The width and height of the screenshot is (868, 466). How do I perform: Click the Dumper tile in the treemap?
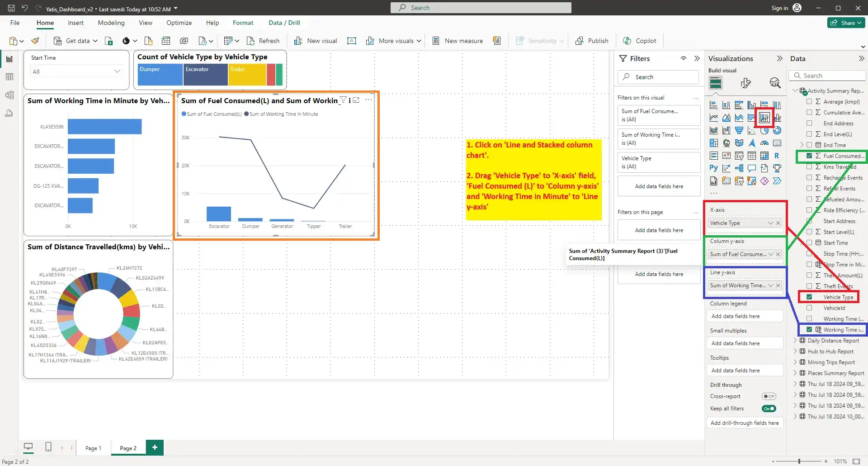coord(160,75)
